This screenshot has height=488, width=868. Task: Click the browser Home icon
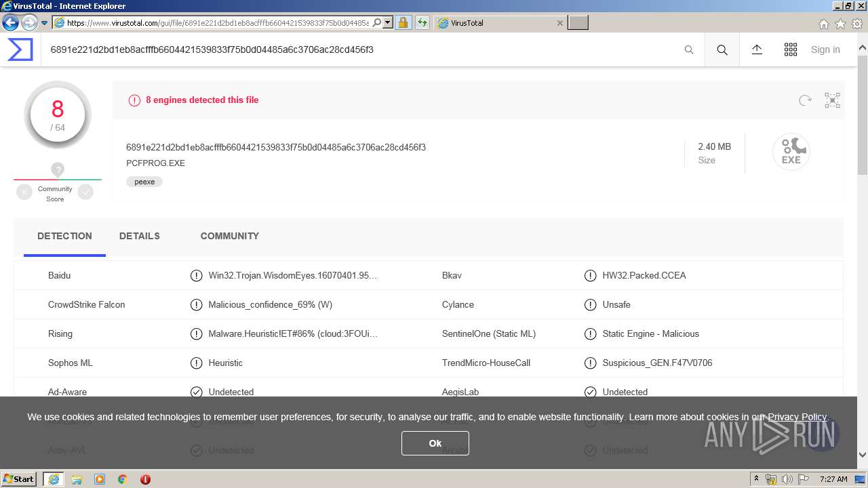pos(823,24)
